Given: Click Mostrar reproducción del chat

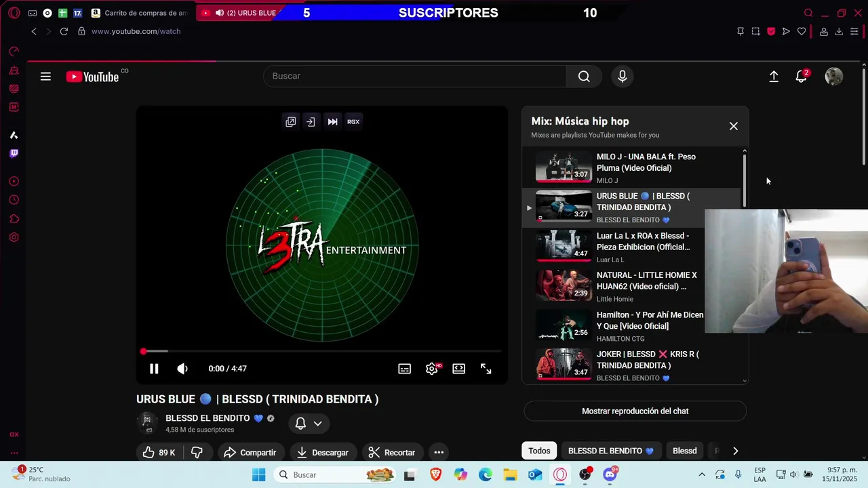Looking at the screenshot, I should click(x=635, y=411).
